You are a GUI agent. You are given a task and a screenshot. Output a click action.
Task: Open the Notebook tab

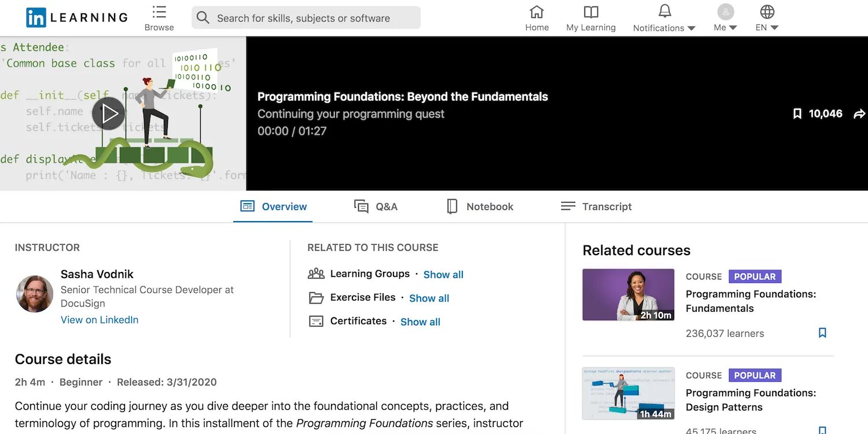480,207
